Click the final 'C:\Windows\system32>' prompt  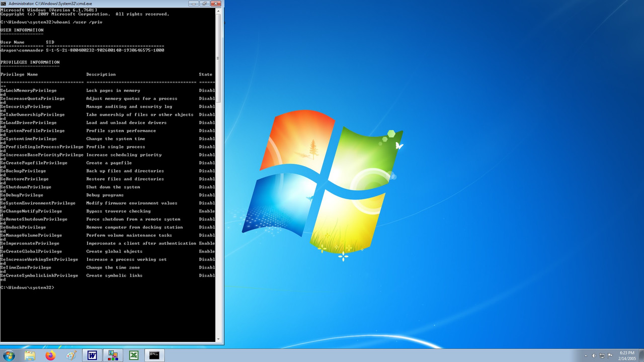coord(27,288)
